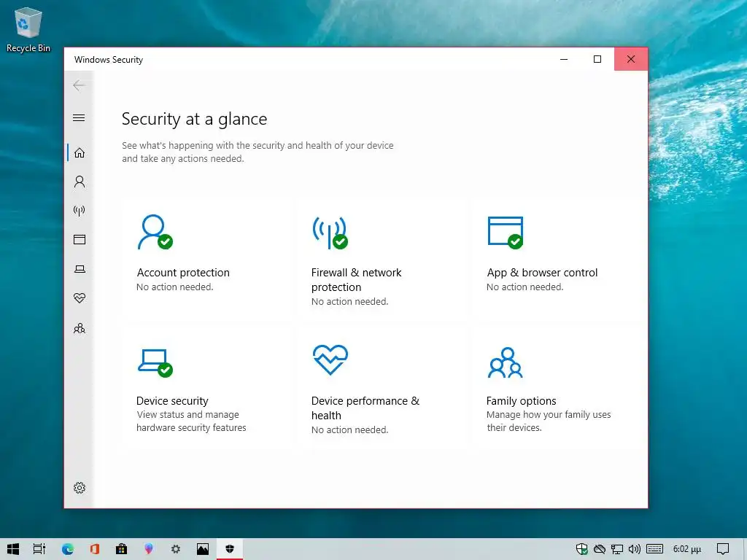This screenshot has width=747, height=560.
Task: Open Task View on the taskbar
Action: point(39,549)
